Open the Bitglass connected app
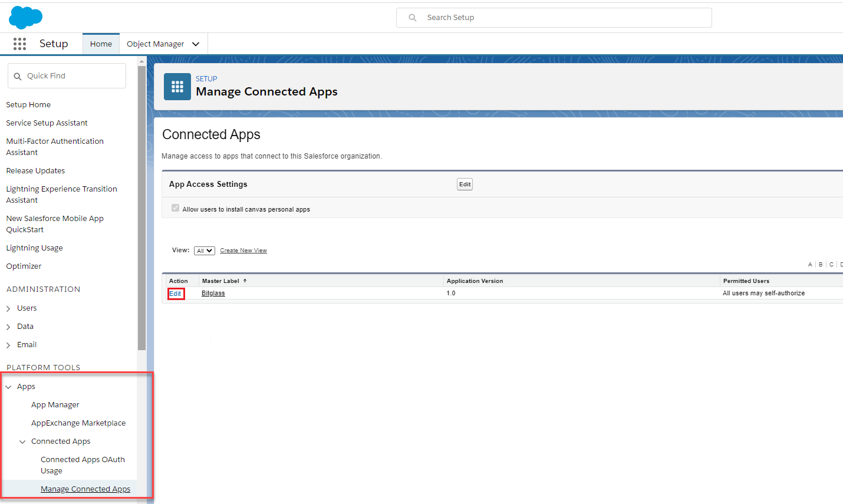843x504 pixels. (213, 293)
